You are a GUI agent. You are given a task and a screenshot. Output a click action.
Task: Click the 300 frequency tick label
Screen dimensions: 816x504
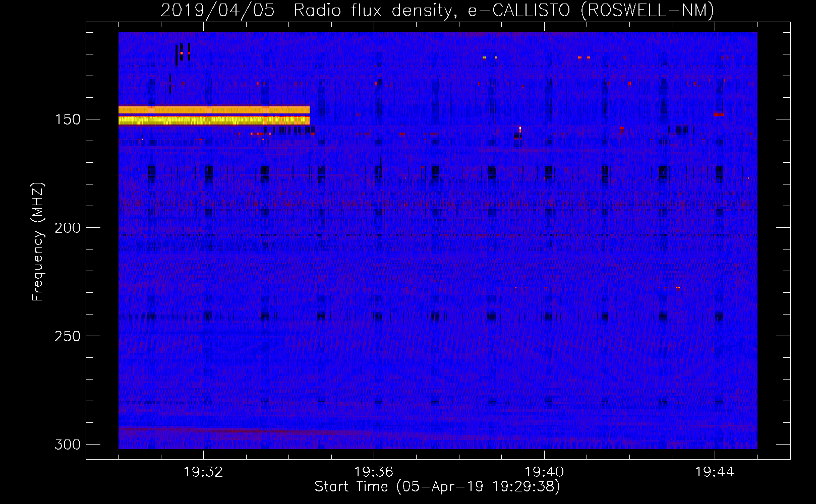(68, 445)
